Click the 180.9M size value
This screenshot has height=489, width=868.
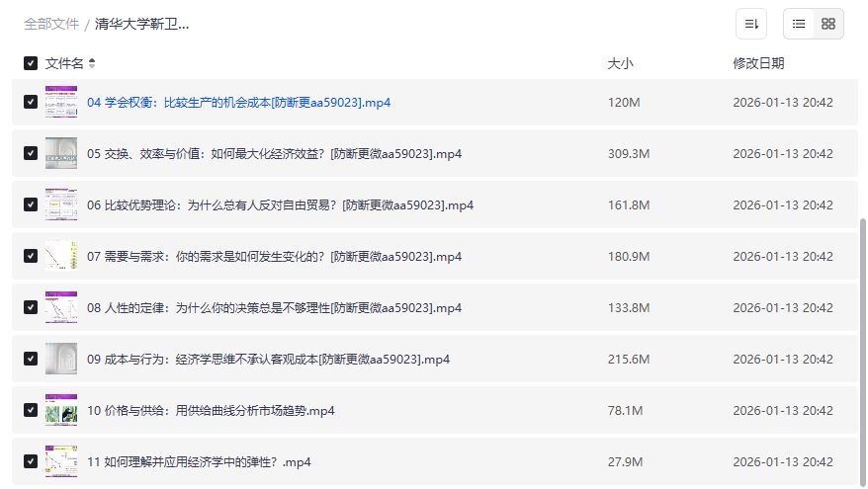629,257
